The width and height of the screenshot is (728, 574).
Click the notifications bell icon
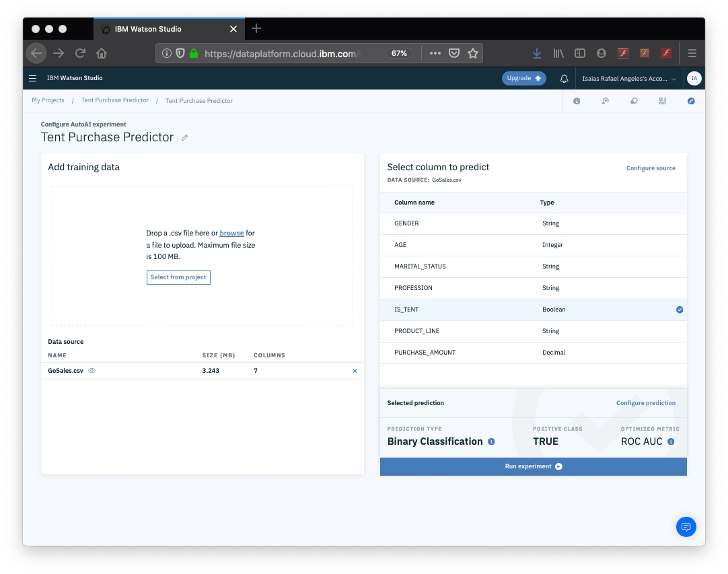tap(564, 78)
